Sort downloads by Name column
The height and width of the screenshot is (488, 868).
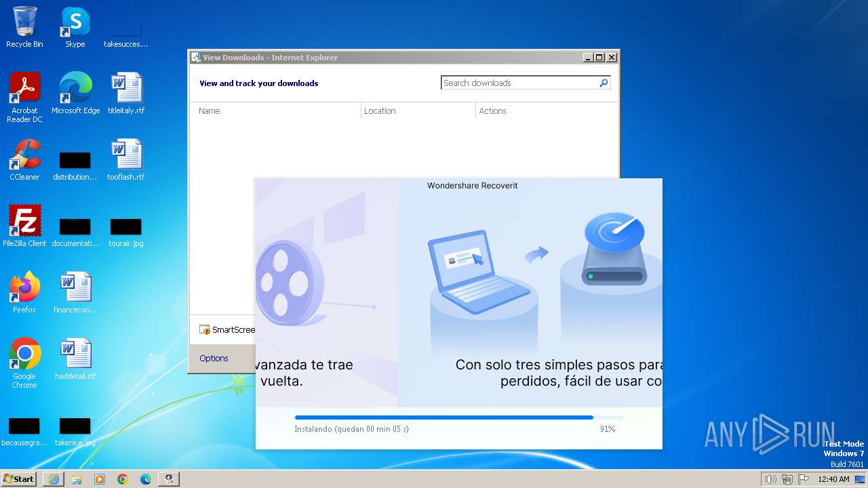click(275, 110)
